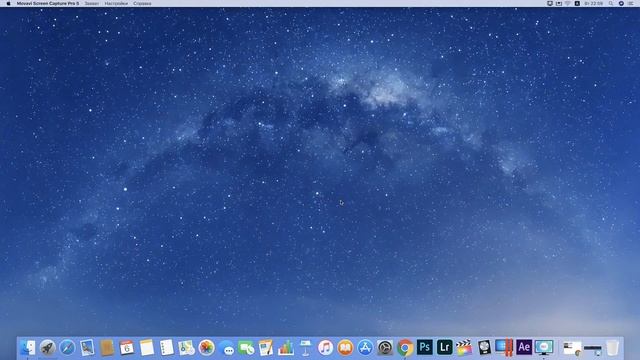Open the Photos pinwheel icon

(x=206, y=348)
